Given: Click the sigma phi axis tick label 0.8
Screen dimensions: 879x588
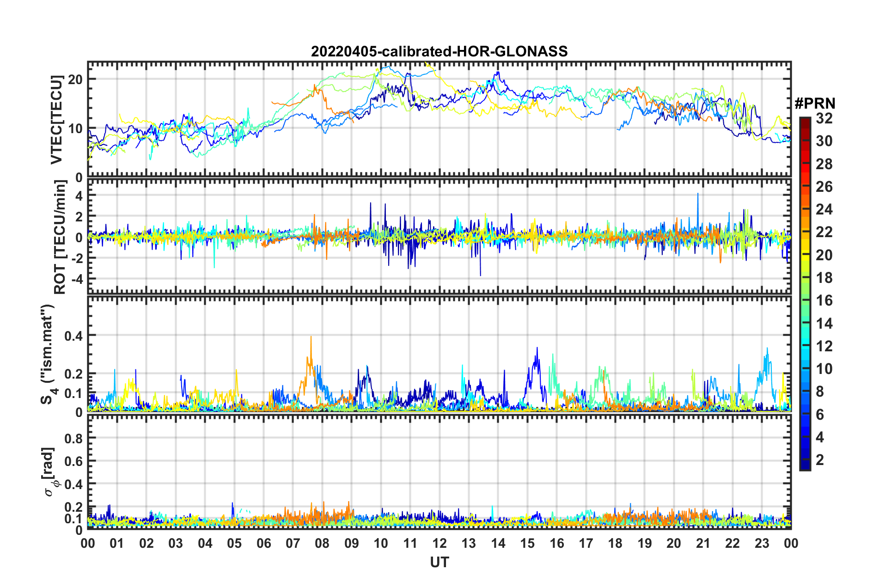Looking at the screenshot, I should (x=74, y=438).
